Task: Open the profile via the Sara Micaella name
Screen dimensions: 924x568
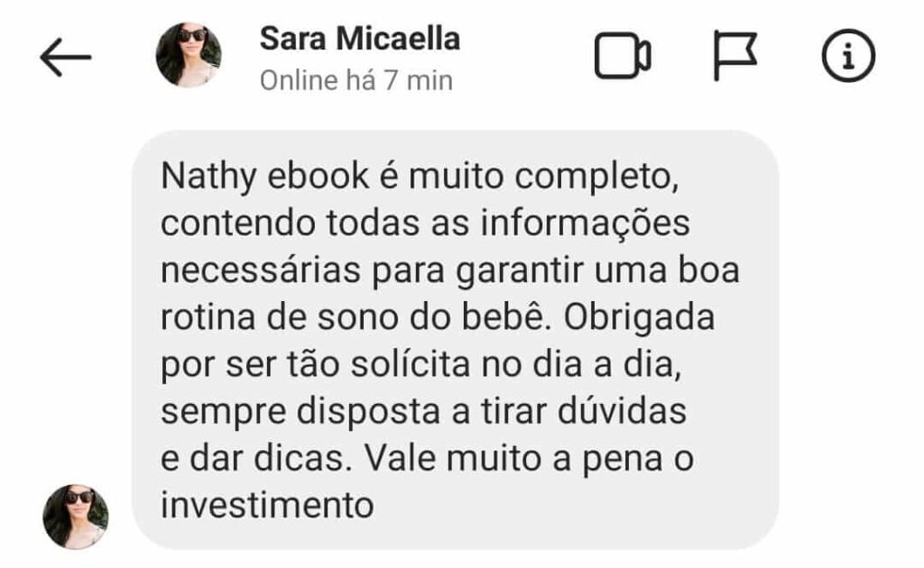Action: click(x=359, y=39)
